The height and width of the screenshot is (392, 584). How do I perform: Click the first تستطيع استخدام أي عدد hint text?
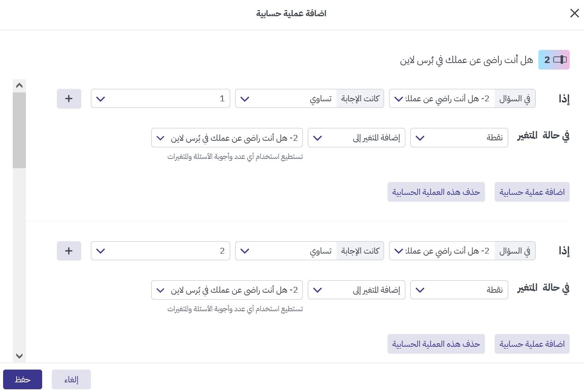click(x=235, y=157)
